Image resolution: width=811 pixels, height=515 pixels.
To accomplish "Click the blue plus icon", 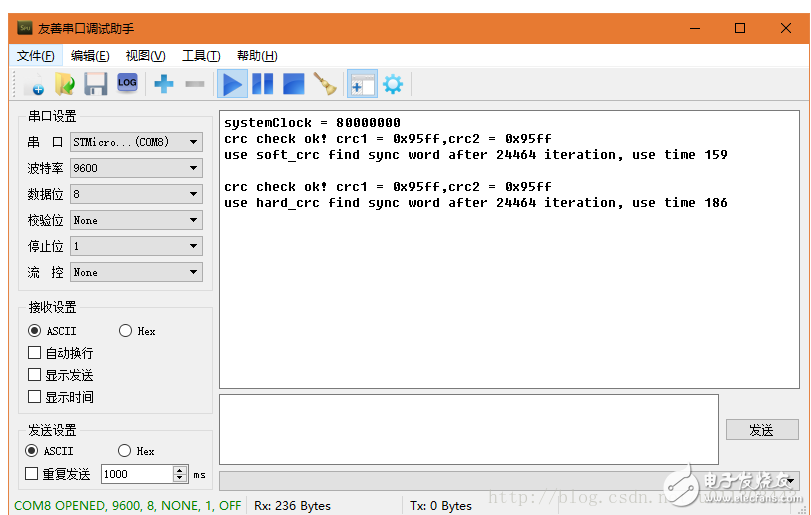I will pos(164,84).
